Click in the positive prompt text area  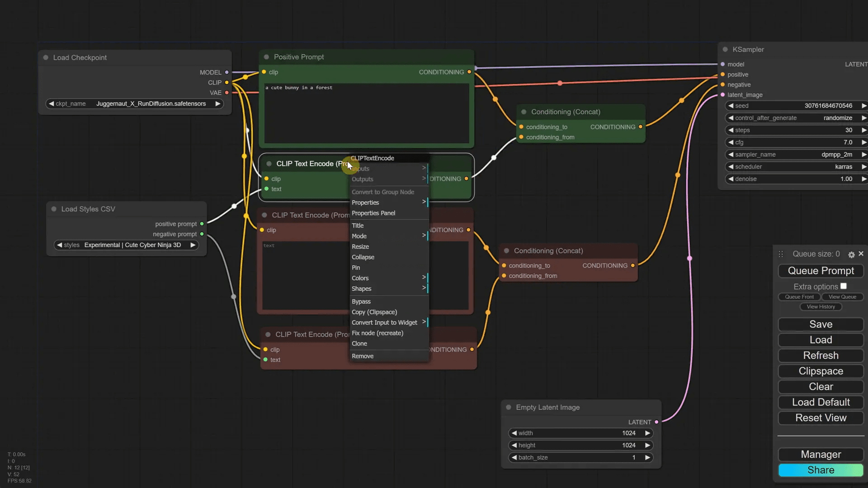(x=366, y=113)
